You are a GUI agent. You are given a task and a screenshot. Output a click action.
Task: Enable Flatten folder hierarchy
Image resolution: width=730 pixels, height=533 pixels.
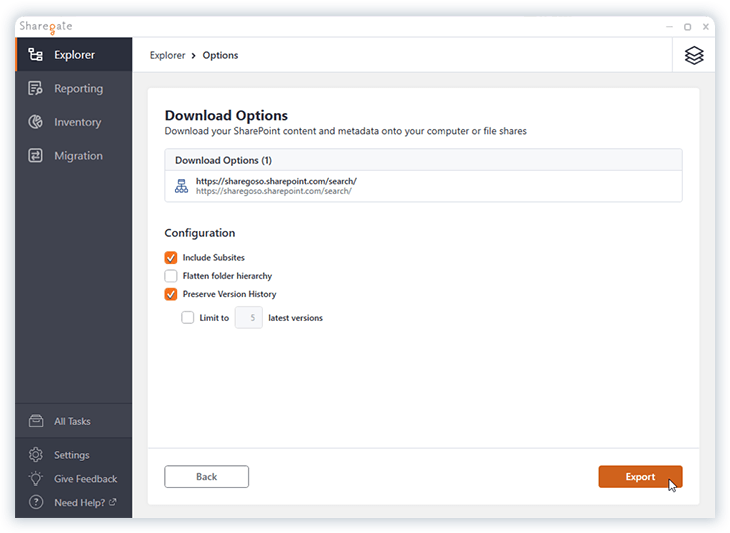point(171,276)
